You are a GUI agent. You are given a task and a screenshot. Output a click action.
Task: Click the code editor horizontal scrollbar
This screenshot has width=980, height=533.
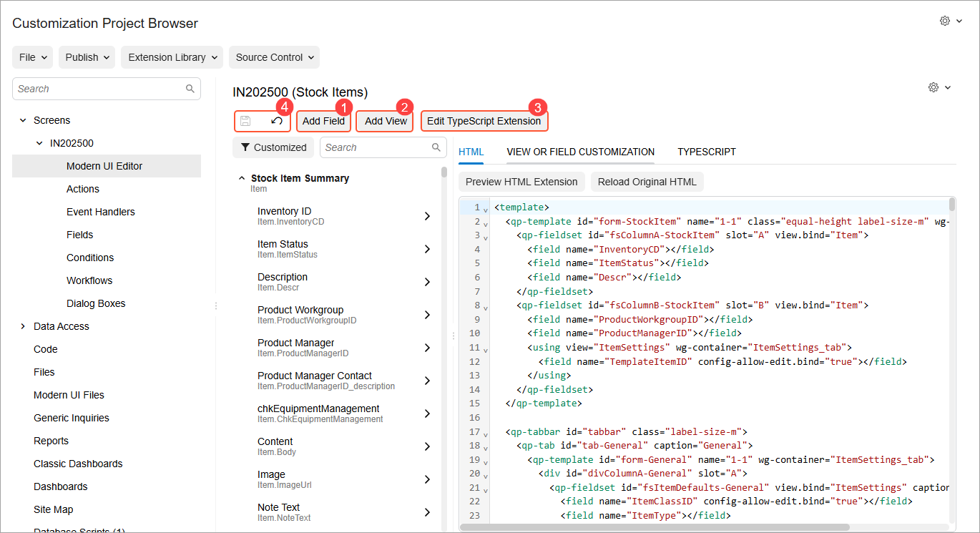click(x=655, y=527)
